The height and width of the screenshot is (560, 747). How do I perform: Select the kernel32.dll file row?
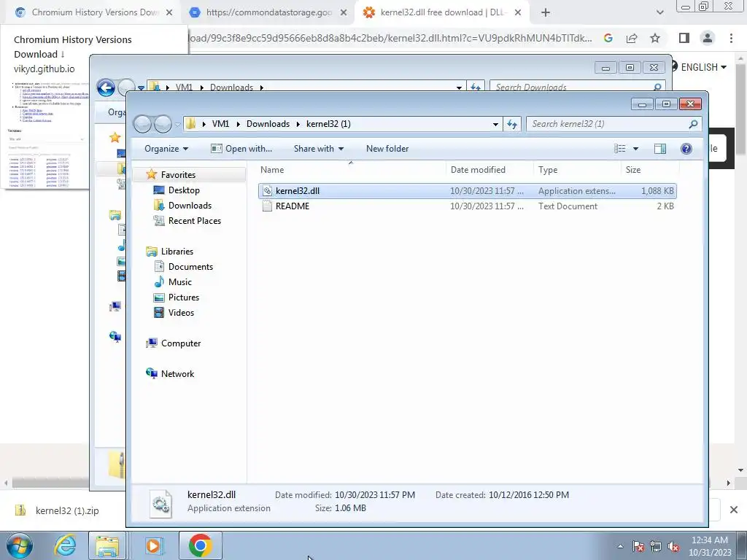coord(467,191)
